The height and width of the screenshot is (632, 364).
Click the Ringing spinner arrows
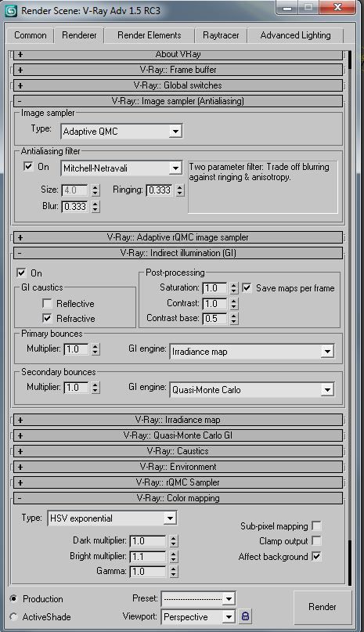click(180, 190)
